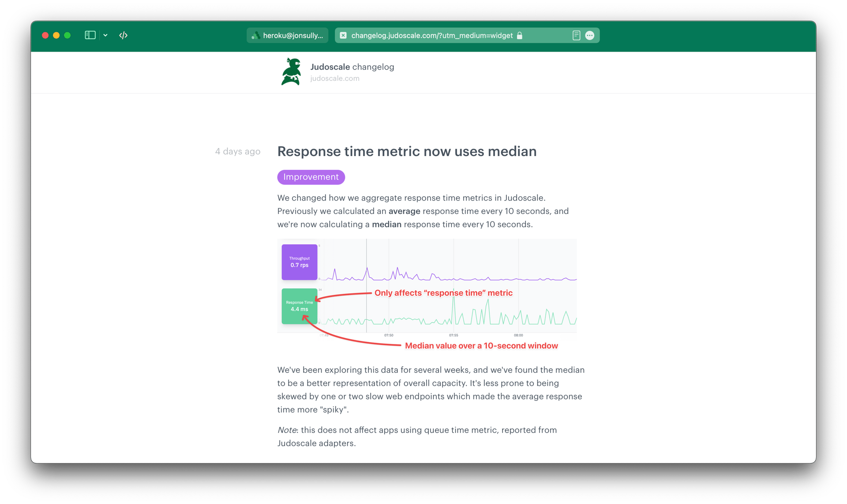Click the Improvement tag badge
This screenshot has height=504, width=847.
(x=311, y=177)
